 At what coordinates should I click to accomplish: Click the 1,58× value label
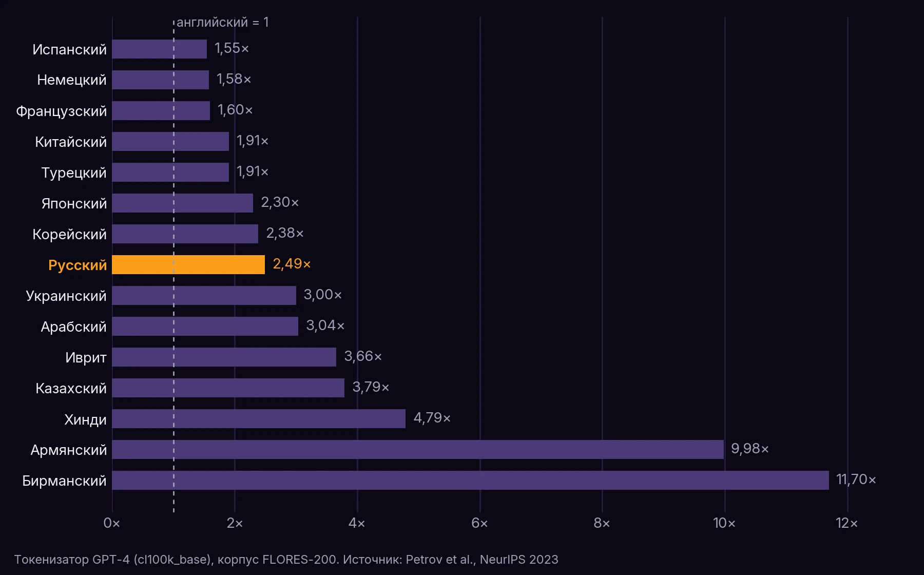tap(234, 79)
